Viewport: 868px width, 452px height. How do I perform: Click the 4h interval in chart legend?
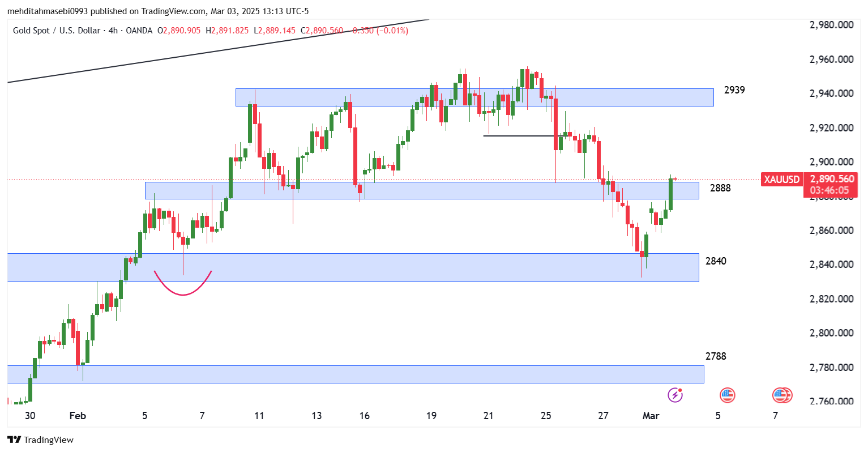113,31
